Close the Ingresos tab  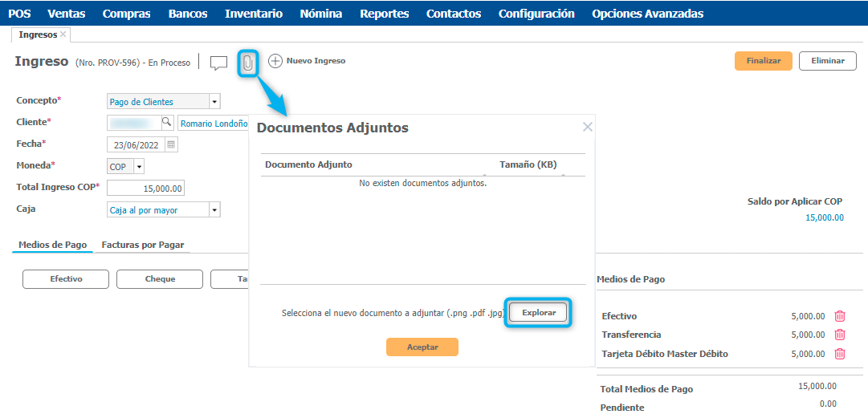pos(63,34)
